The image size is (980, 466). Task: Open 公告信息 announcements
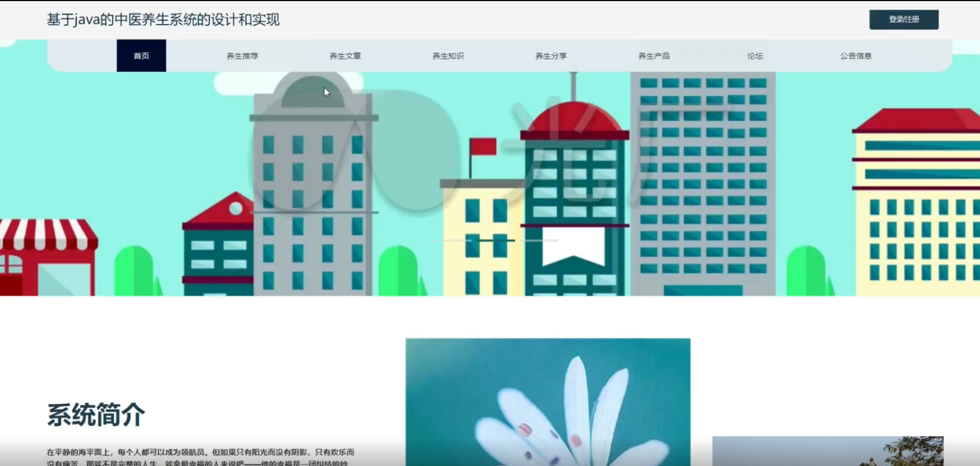tap(856, 56)
